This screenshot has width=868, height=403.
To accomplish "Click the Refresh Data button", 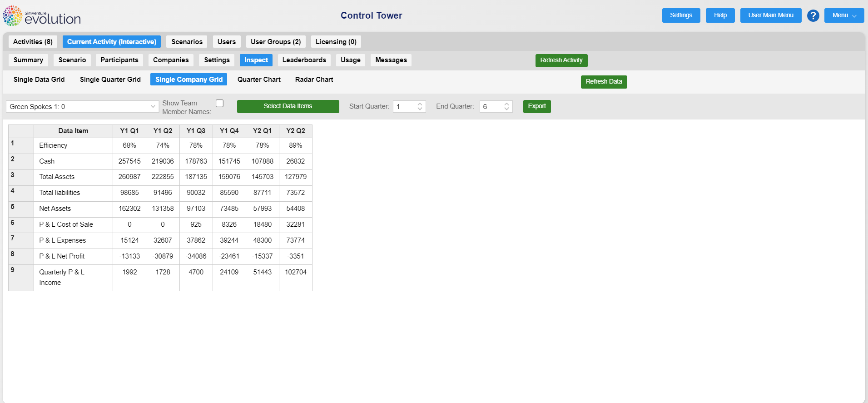I will coord(604,82).
